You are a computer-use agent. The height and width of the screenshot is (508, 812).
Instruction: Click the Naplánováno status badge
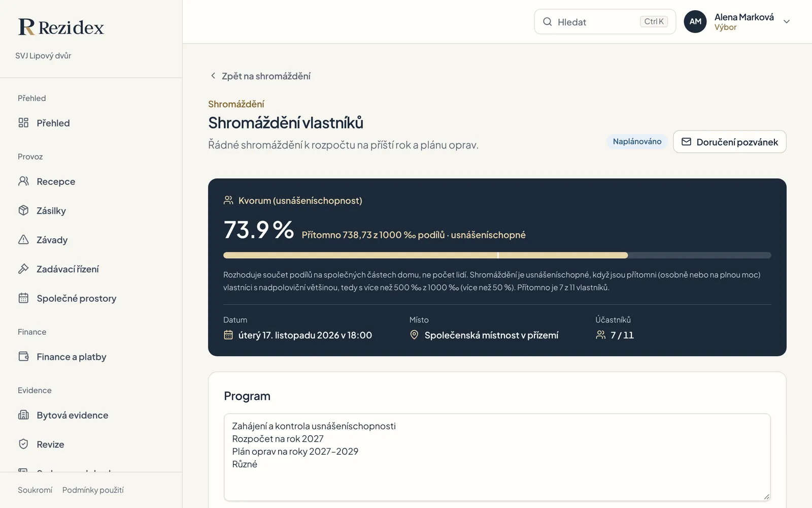pyautogui.click(x=637, y=141)
